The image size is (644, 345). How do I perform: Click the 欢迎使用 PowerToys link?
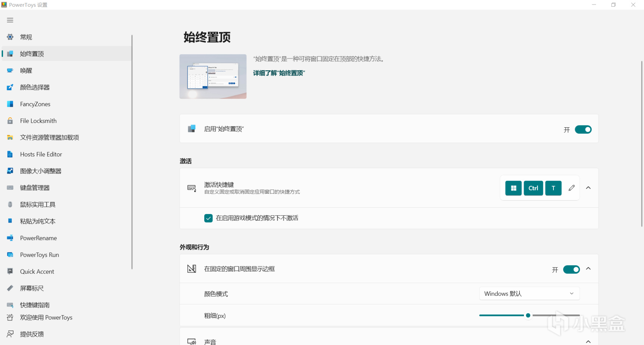pyautogui.click(x=46, y=317)
